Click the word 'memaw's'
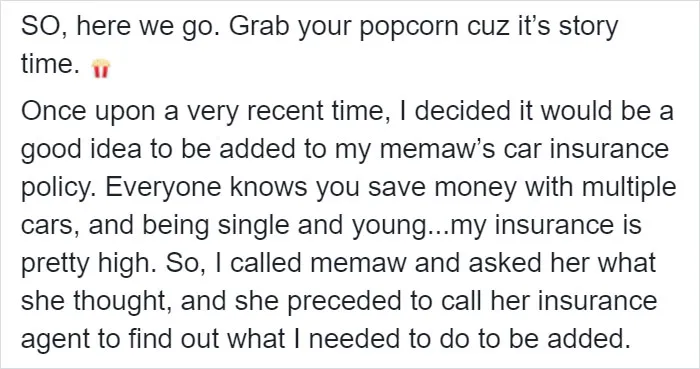The width and height of the screenshot is (700, 369). click(x=438, y=151)
